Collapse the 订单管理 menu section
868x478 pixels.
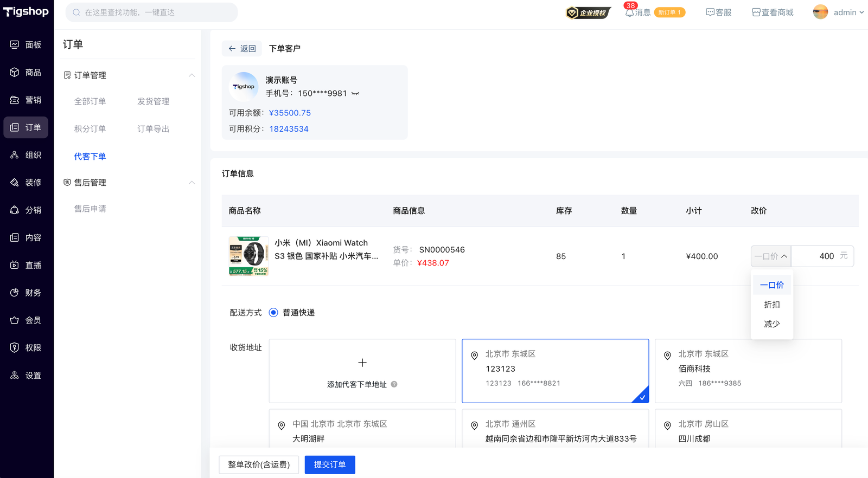click(192, 75)
